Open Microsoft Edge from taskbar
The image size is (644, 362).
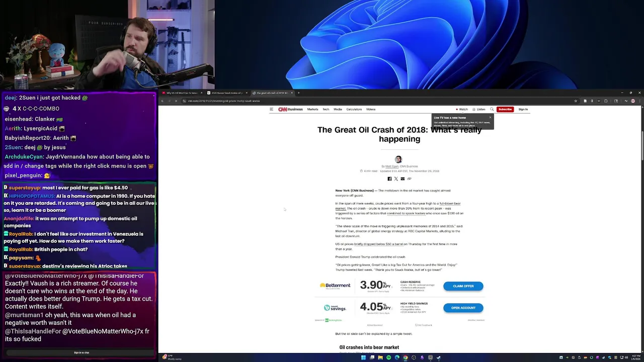coord(397,357)
